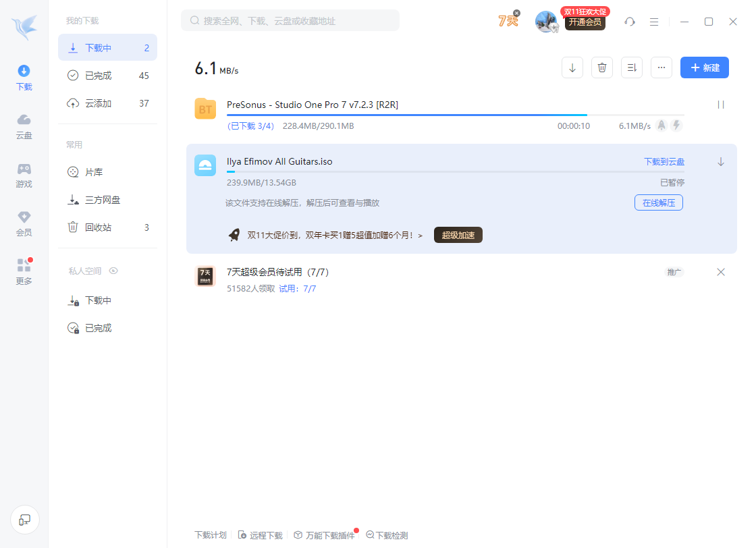Click the start-all download arrow toolbar icon

572,67
